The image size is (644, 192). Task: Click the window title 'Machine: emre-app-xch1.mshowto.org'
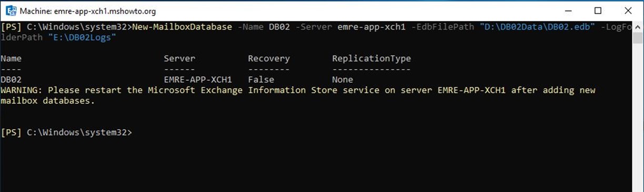(x=87, y=11)
